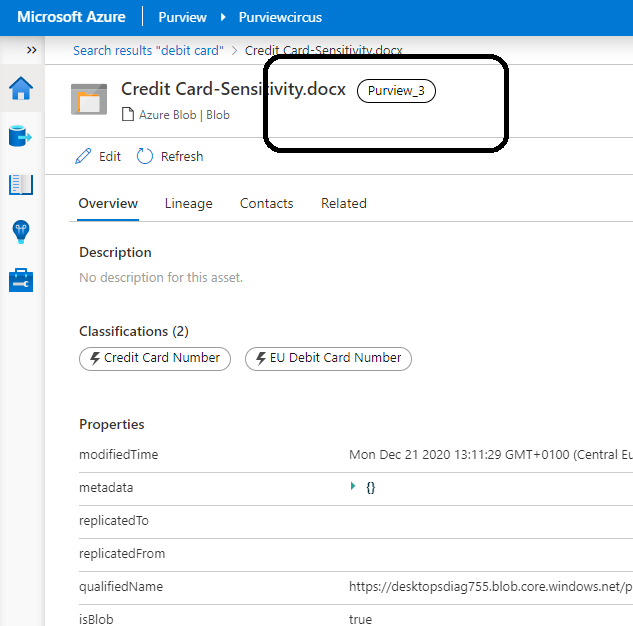Switch to the Lineage tab
This screenshot has width=633, height=626.
[x=189, y=203]
